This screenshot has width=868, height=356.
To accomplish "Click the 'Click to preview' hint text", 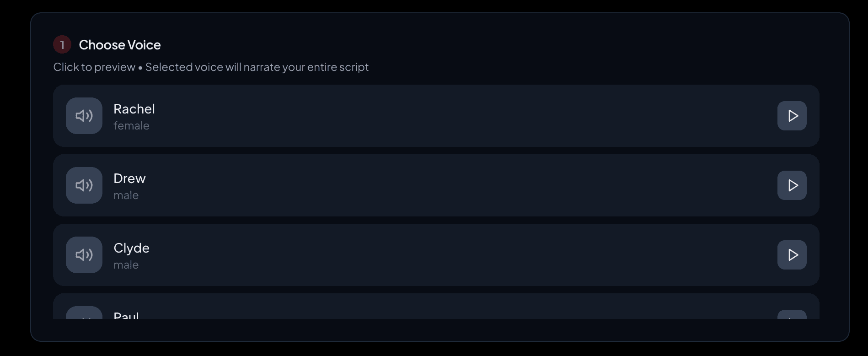I will click(94, 67).
